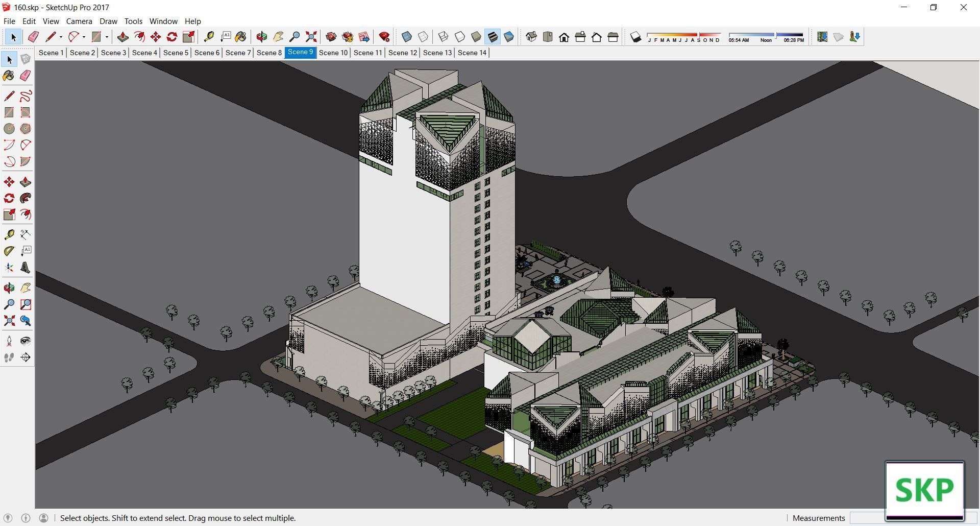Screen dimensions: 980x526
Task: Pick the Freehand drawing tool
Action: (26, 96)
